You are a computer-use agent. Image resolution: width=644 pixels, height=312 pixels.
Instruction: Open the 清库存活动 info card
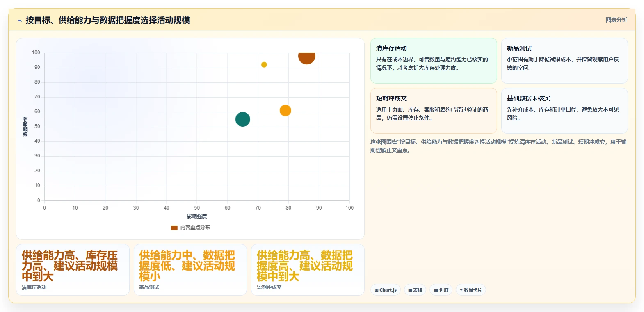point(434,61)
